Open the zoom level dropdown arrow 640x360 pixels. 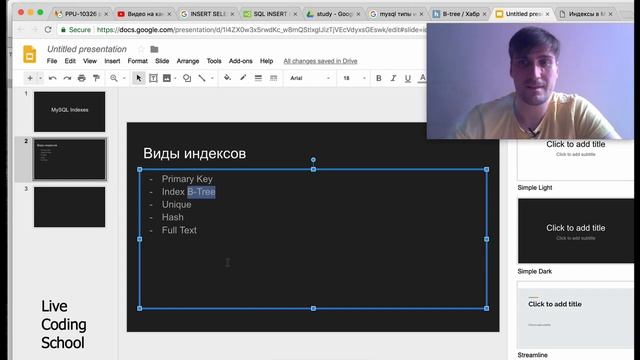[124, 78]
